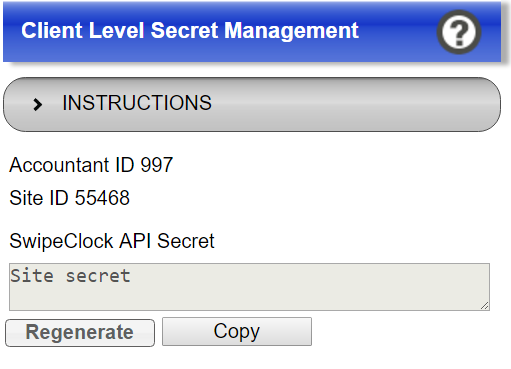
Task: Click the empty area of secret box
Action: (x=300, y=293)
